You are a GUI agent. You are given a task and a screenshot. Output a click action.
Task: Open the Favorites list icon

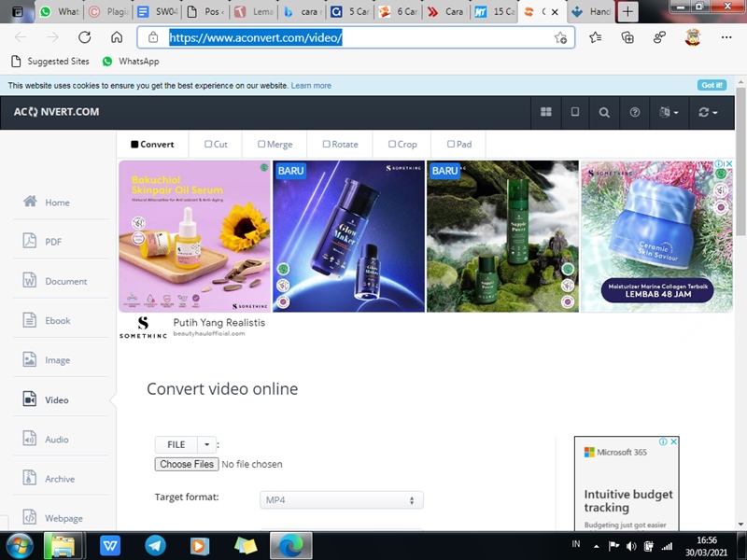pos(595,37)
